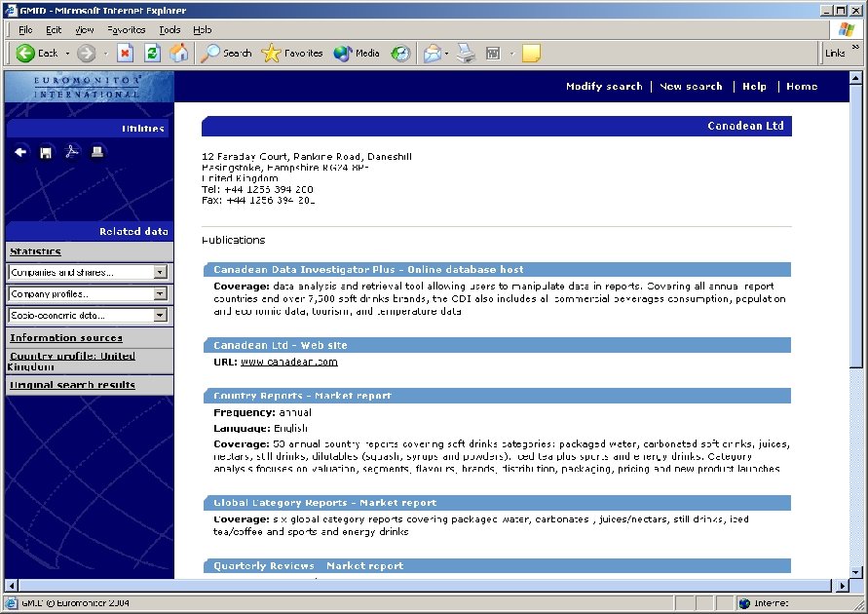
Task: Click the Save icon in the Utilities panel
Action: click(45, 151)
